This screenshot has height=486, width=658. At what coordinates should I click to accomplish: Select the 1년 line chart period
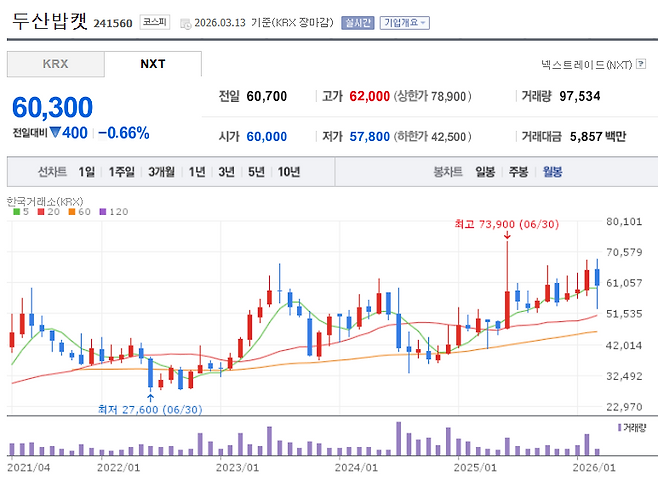click(x=197, y=172)
